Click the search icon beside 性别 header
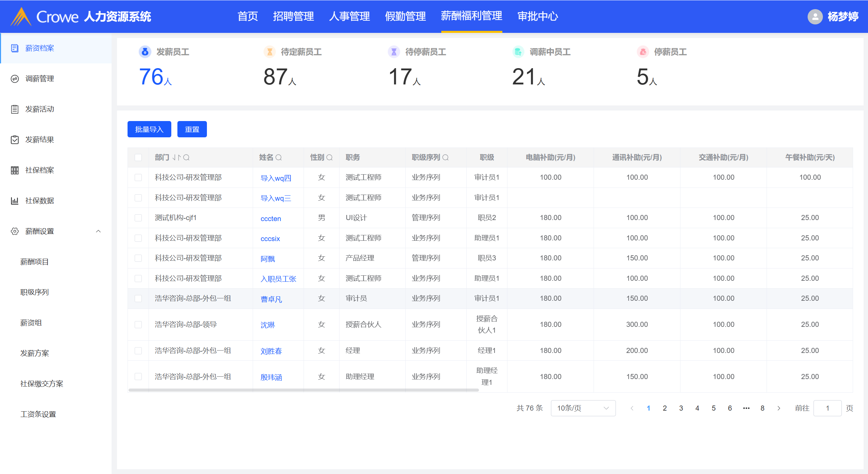This screenshot has height=474, width=868. pyautogui.click(x=329, y=157)
